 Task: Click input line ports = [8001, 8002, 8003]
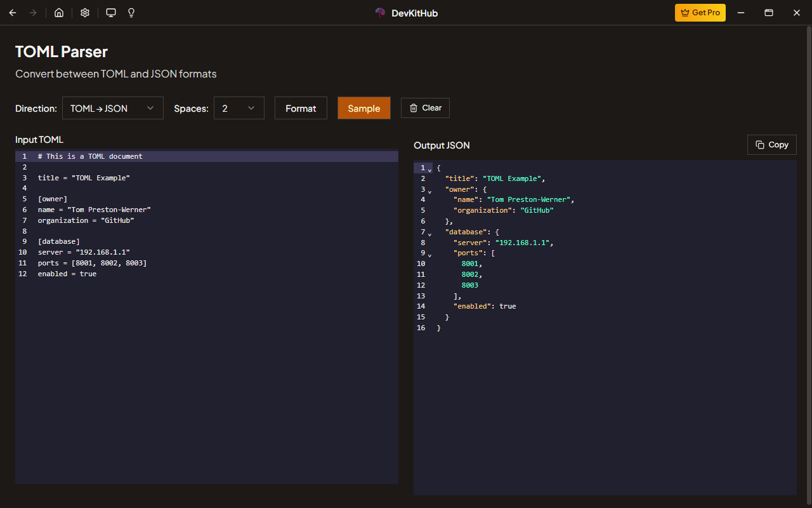click(x=92, y=263)
